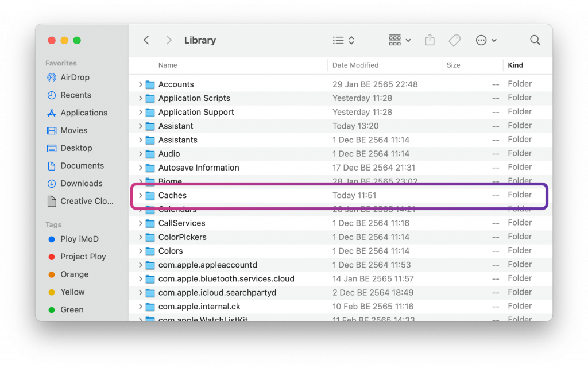588x368 pixels.
Task: Open Downloads in the sidebar
Action: pos(81,184)
